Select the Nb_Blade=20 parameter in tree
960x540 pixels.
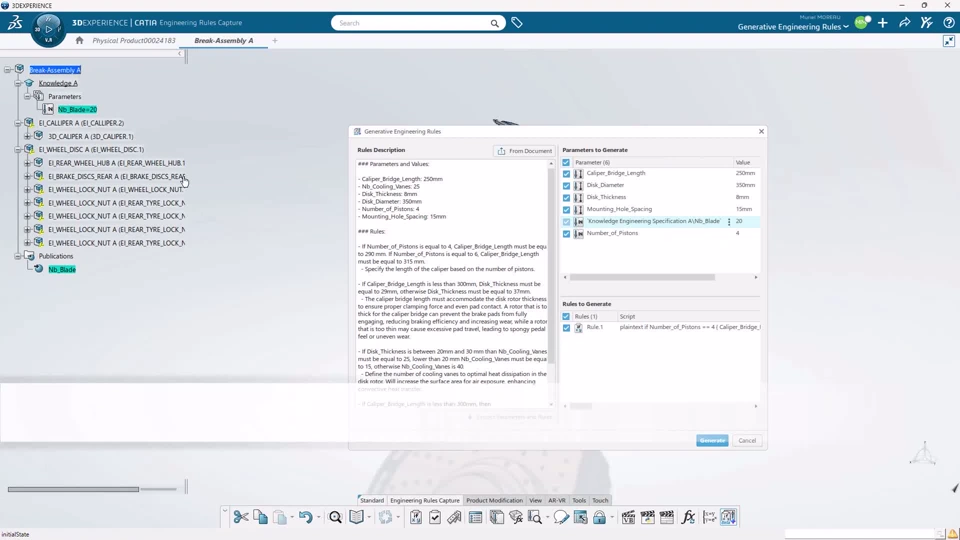click(x=77, y=110)
